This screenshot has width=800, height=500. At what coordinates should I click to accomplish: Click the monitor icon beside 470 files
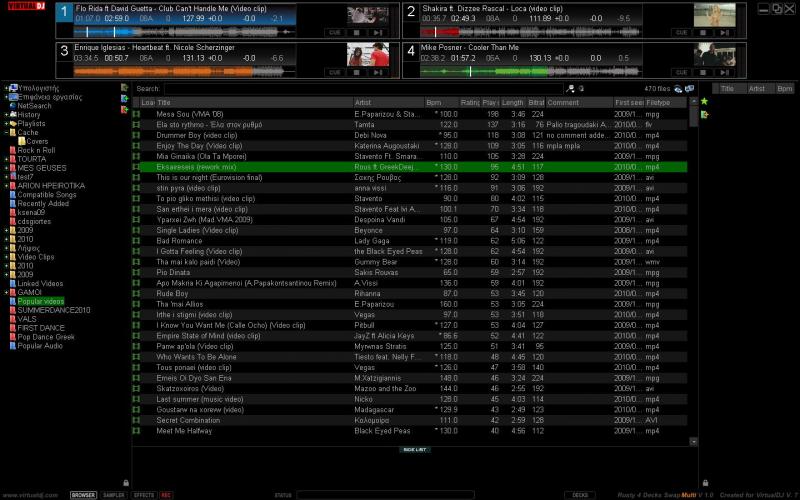[x=690, y=89]
